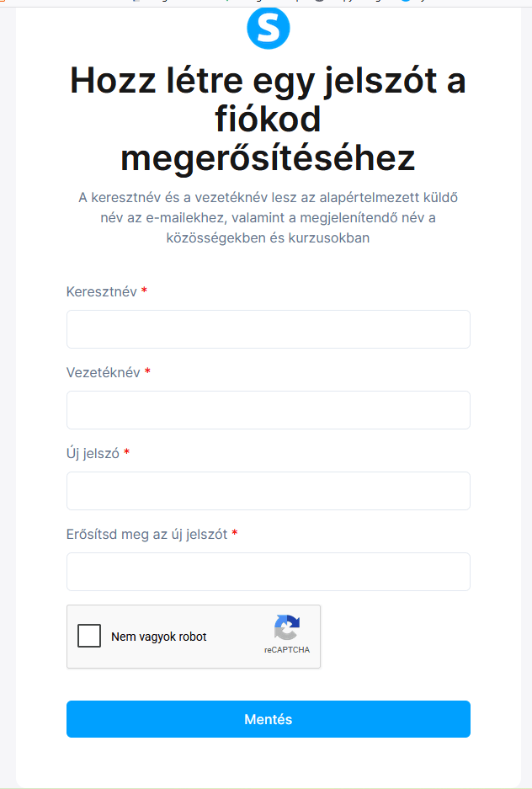The image size is (532, 789).
Task: Click the red asterisk beside Keresztnév
Action: pos(144,291)
